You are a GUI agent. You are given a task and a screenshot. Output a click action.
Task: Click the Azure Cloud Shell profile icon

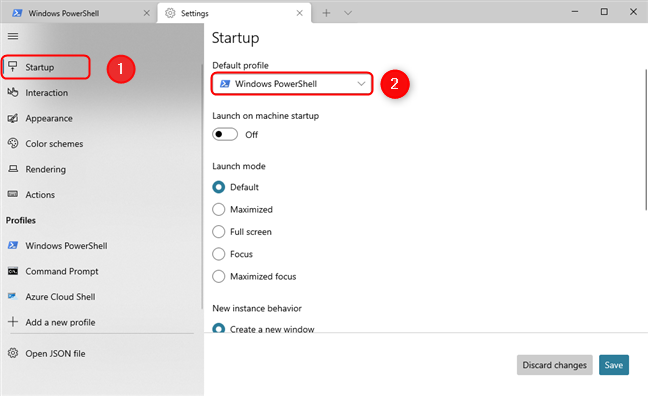click(12, 296)
